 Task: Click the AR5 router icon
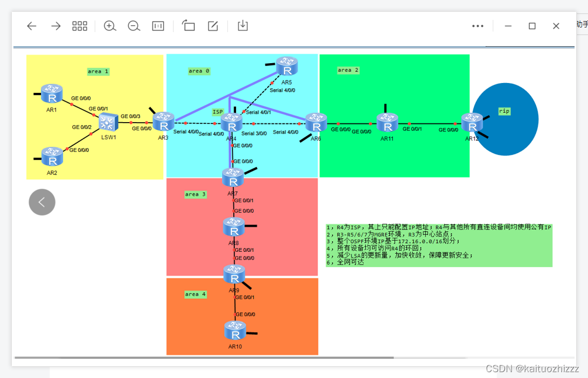pyautogui.click(x=287, y=67)
